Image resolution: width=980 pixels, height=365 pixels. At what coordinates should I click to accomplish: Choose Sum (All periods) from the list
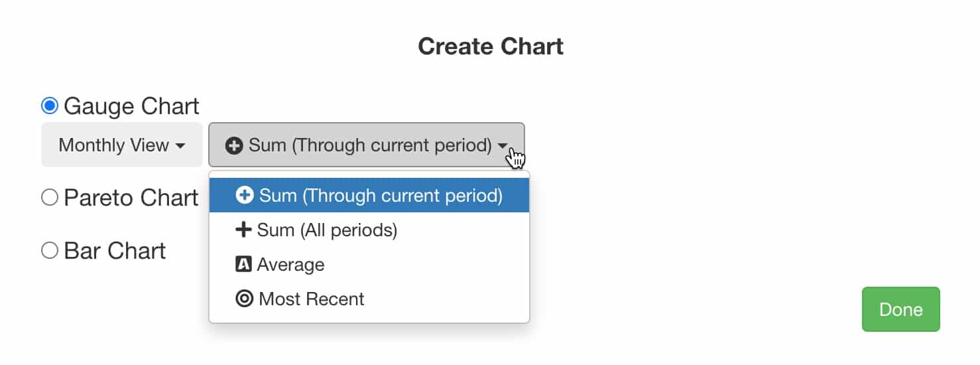tap(369, 230)
